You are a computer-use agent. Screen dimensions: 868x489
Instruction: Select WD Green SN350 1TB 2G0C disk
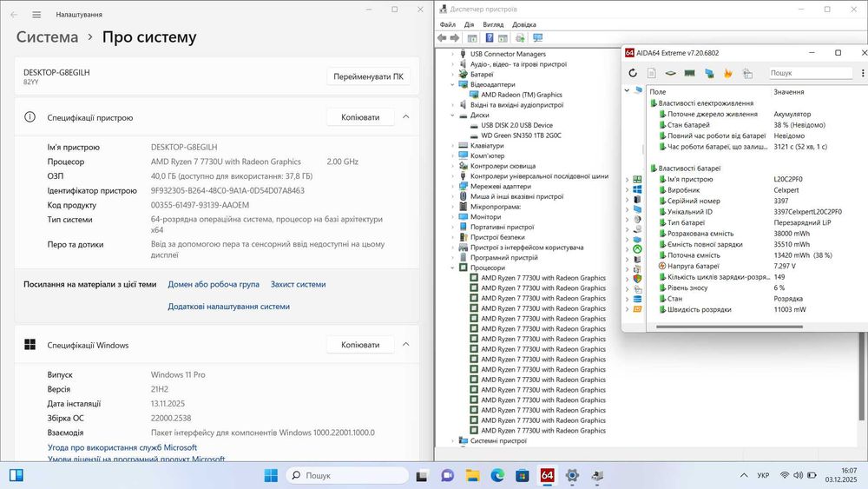tap(521, 135)
